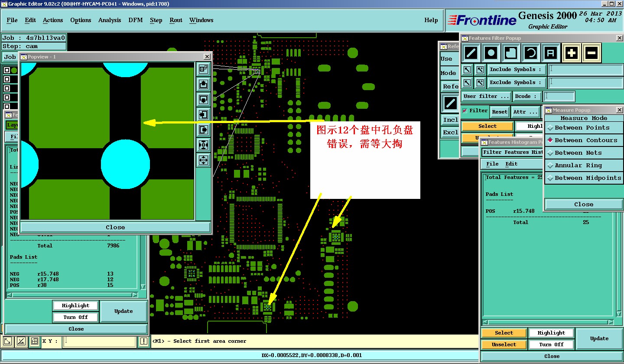Image resolution: width=624 pixels, height=364 pixels.
Task: Open File menu in Features Histogram popup
Action: 492,164
